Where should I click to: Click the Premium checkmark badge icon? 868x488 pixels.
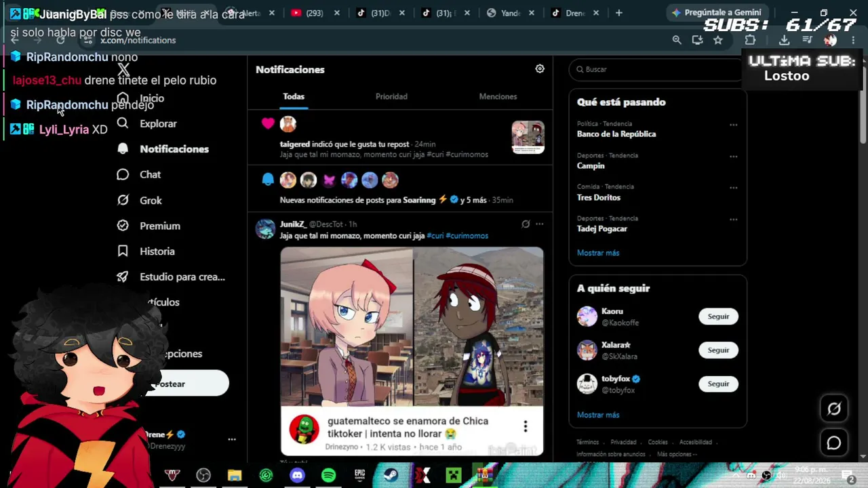123,226
